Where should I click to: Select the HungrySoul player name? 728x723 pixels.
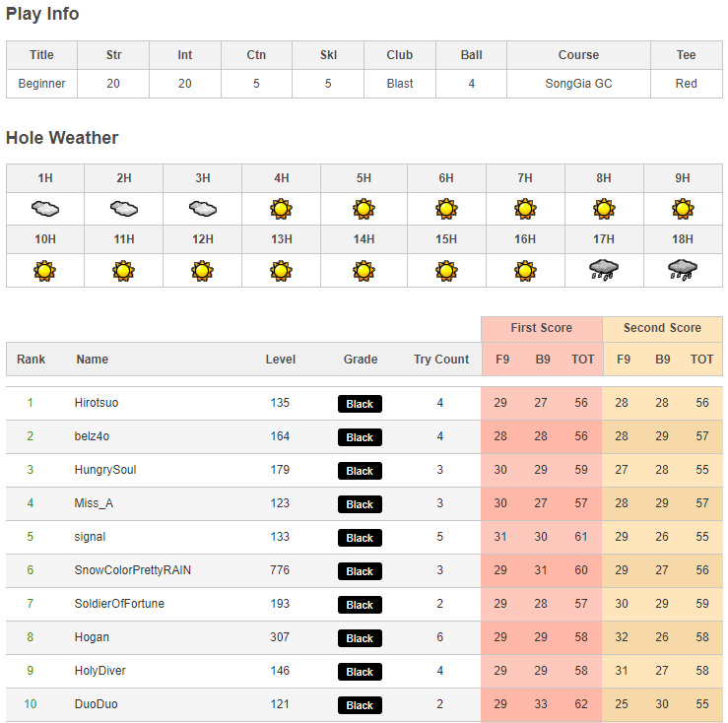click(x=107, y=470)
